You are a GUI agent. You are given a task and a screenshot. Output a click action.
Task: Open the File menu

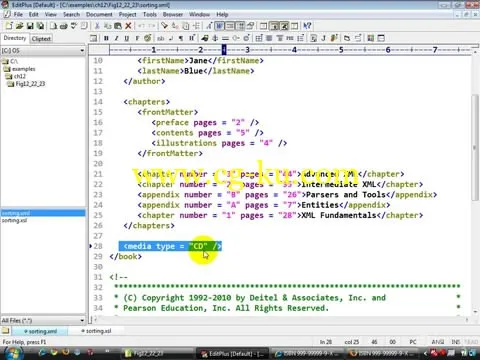[x=18, y=15]
